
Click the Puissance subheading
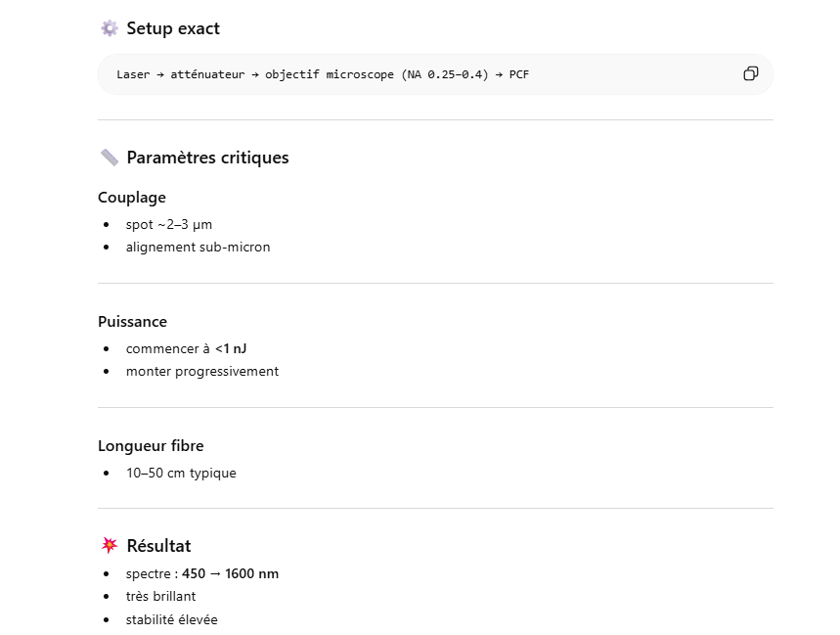click(132, 322)
